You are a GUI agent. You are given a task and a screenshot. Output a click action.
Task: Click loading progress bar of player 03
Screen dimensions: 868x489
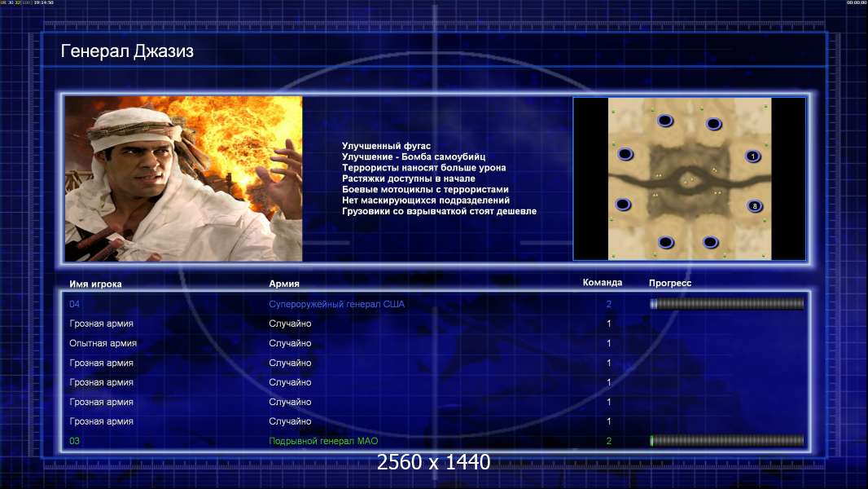pyautogui.click(x=727, y=441)
